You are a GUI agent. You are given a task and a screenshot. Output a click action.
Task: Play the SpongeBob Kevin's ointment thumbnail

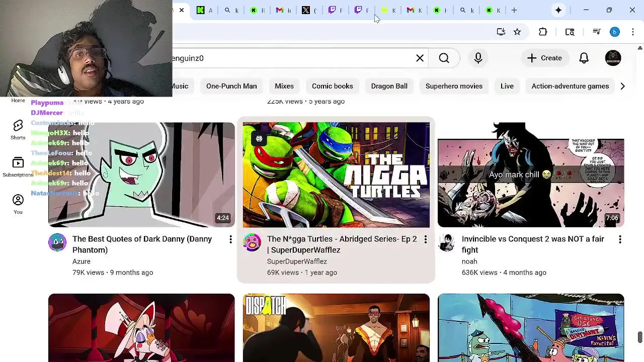pos(531,328)
